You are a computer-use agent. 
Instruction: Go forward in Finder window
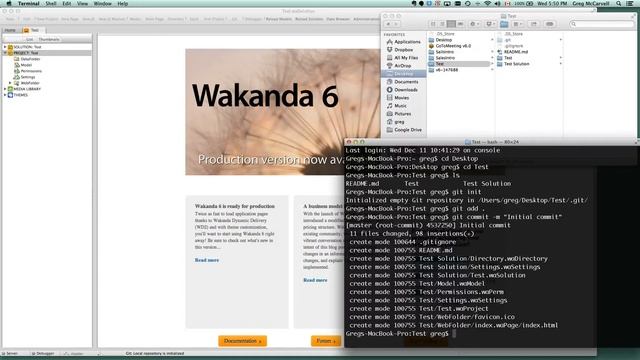point(396,24)
